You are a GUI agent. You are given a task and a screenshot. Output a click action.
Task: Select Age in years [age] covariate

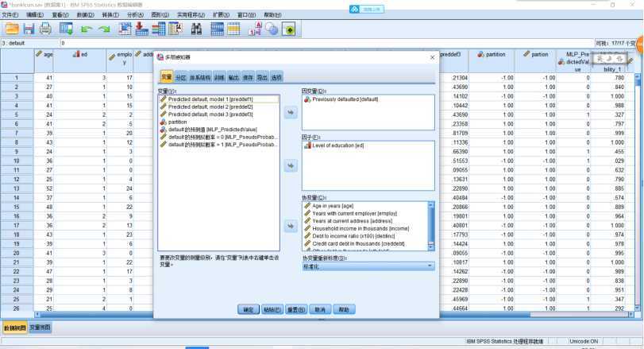pos(333,206)
